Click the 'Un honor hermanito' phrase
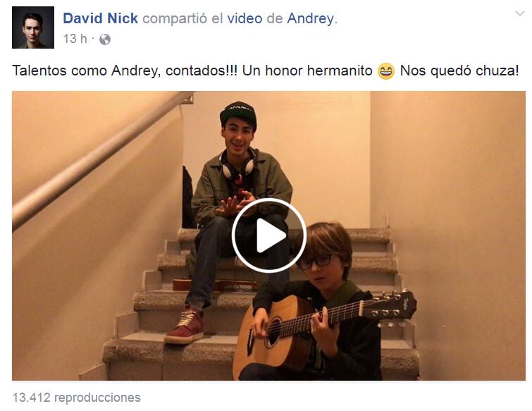 (307, 71)
